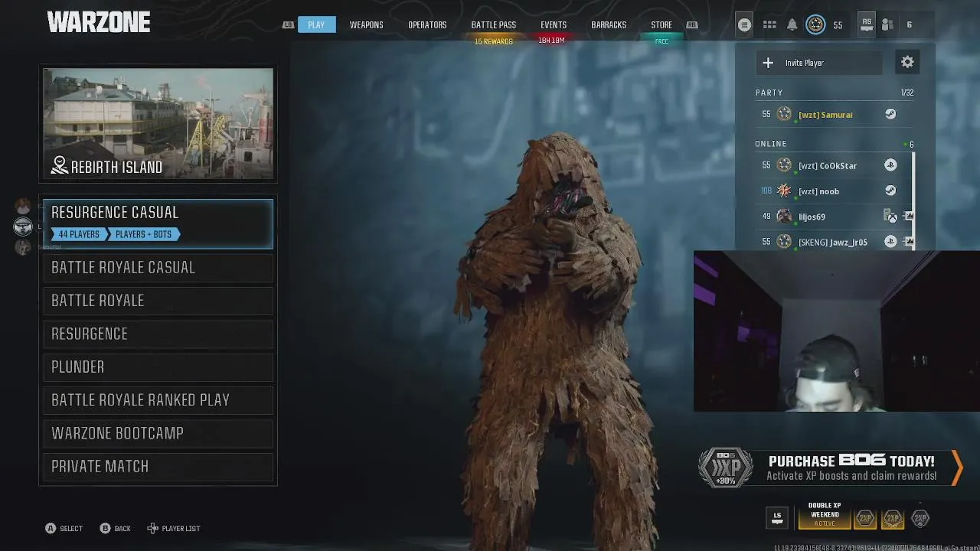Open the Events tab

pyautogui.click(x=554, y=24)
